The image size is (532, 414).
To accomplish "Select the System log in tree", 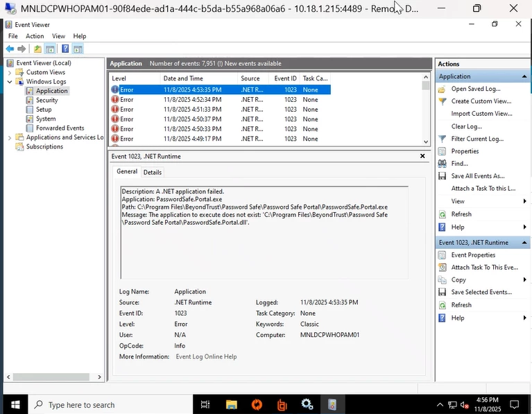I will tap(46, 119).
